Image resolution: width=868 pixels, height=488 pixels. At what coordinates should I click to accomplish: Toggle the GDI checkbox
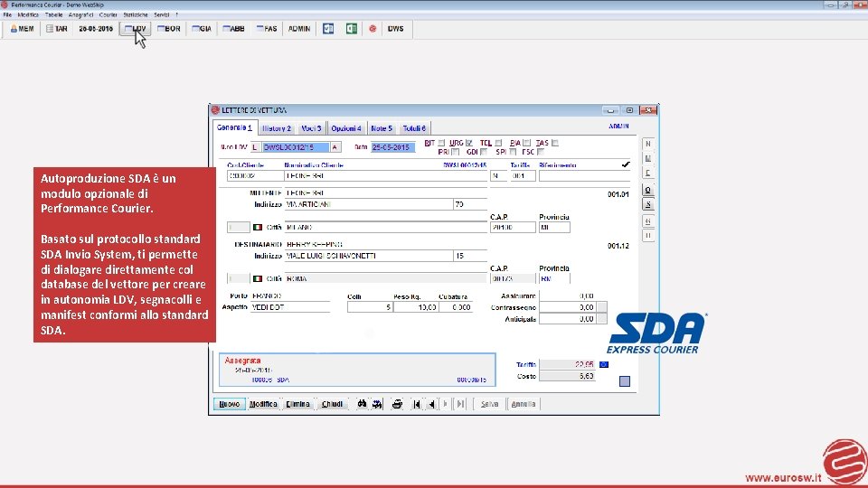[x=484, y=152]
